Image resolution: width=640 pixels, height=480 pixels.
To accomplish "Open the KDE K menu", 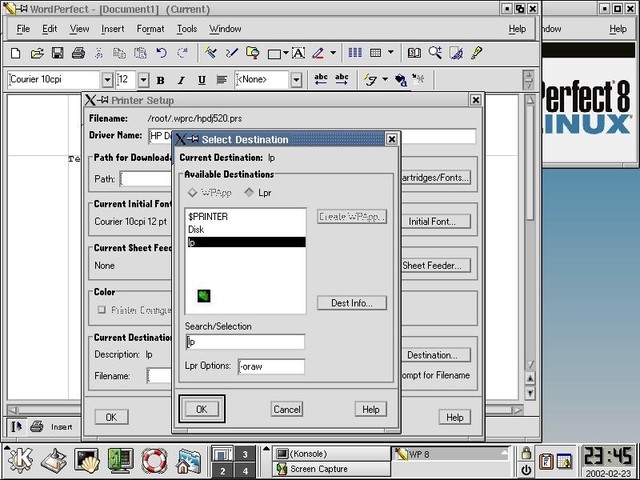I will pos(19,460).
